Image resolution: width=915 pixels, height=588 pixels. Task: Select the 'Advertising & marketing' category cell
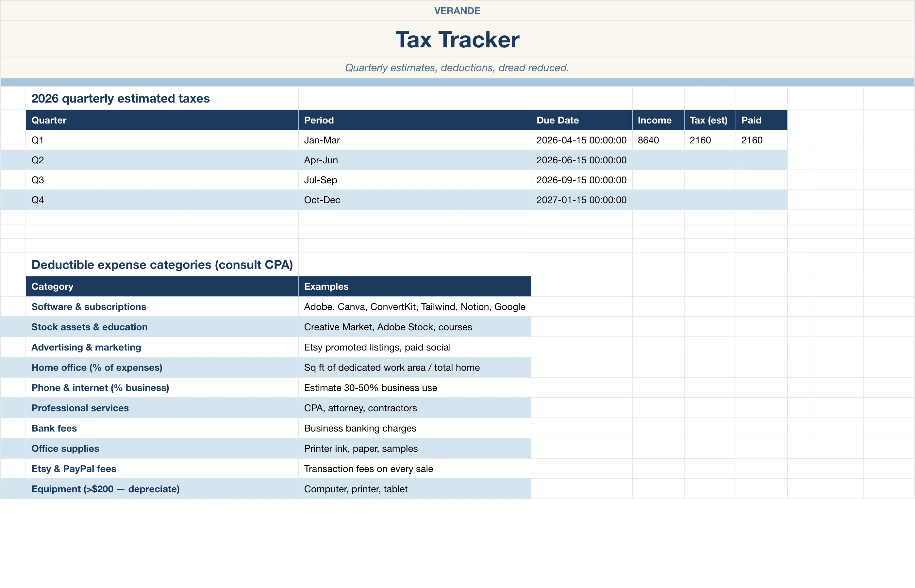point(162,347)
